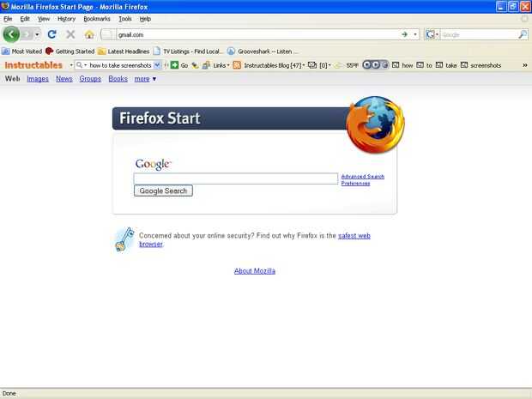This screenshot has height=399, width=532.
Task: Open the toolbar search type magnifier dropdown
Action: pyautogui.click(x=82, y=65)
